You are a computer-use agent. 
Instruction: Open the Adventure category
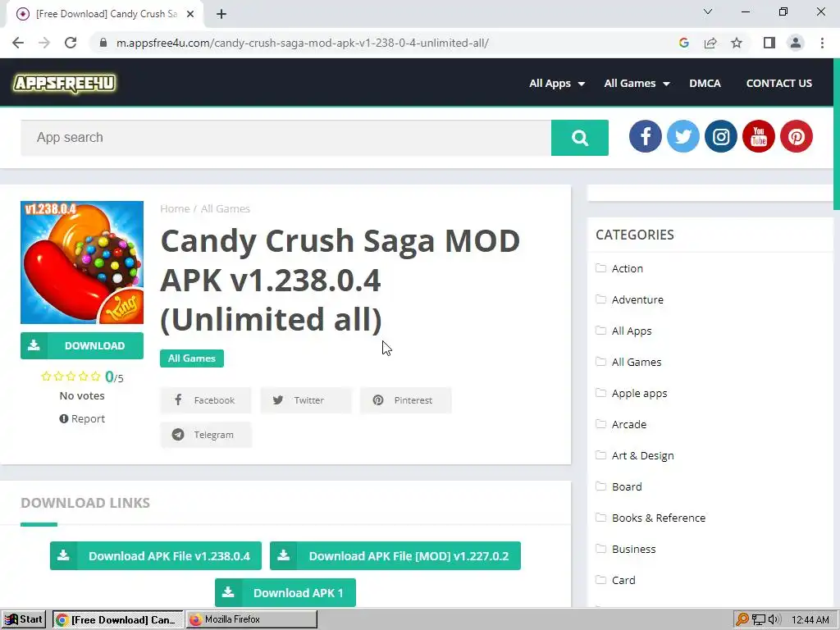click(x=637, y=300)
